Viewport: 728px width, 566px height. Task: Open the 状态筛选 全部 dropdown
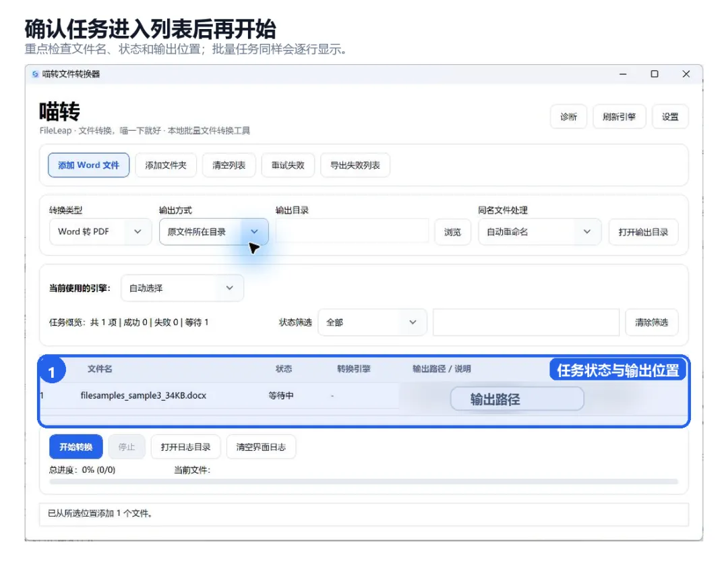(372, 322)
